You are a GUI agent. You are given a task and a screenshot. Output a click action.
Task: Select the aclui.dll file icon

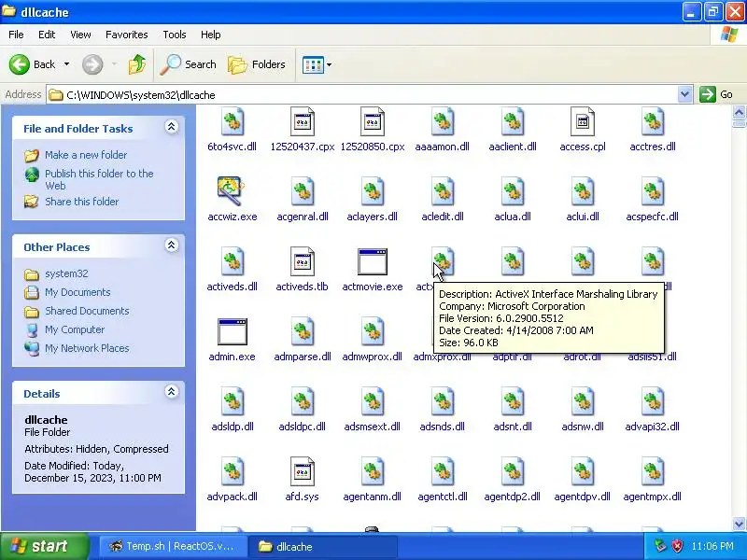click(x=582, y=192)
